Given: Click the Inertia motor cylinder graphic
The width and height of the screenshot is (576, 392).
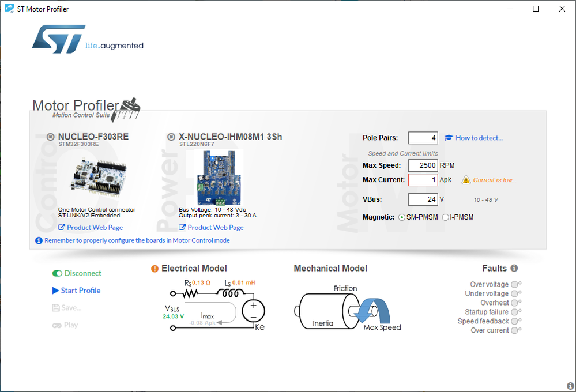Looking at the screenshot, I should coord(327,311).
